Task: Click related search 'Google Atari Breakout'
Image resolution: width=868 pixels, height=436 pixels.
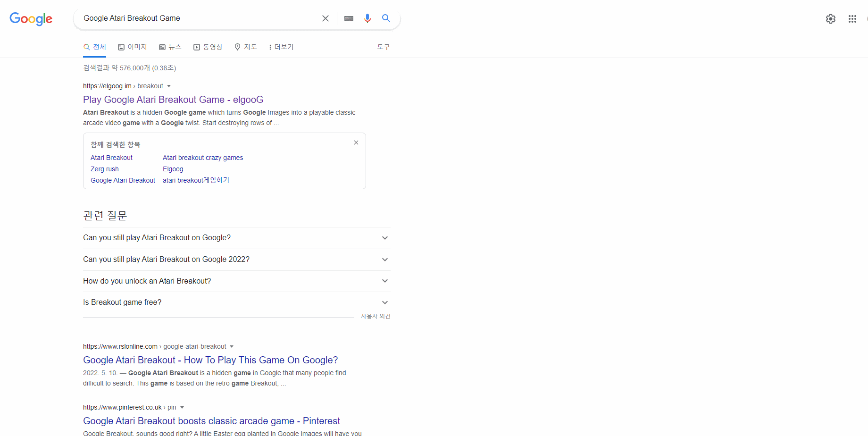Action: pyautogui.click(x=123, y=180)
